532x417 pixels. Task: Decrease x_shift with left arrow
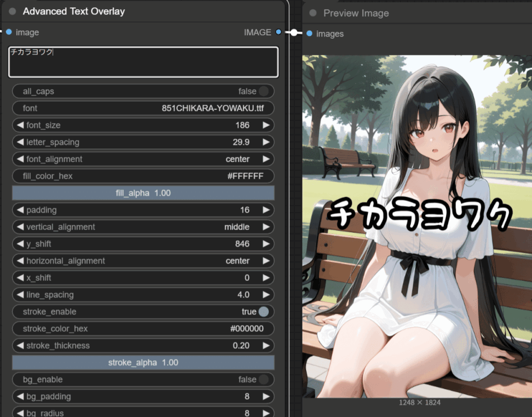[x=20, y=277]
